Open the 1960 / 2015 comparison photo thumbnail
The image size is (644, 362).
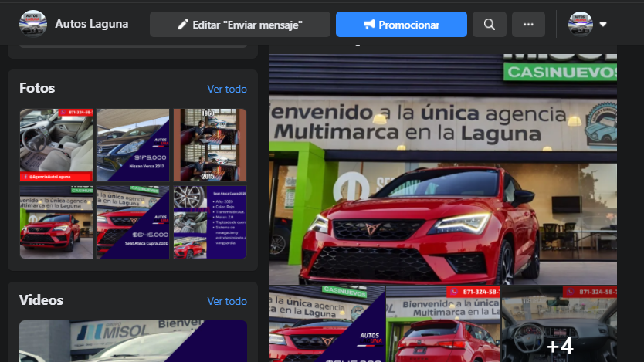pyautogui.click(x=210, y=145)
